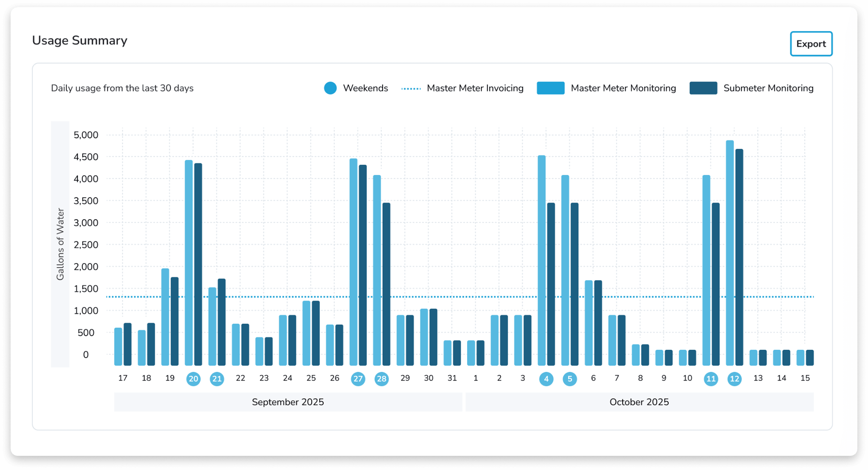Select the weekend badge for October 4
Screen dimensions: 868x470
pyautogui.click(x=546, y=379)
